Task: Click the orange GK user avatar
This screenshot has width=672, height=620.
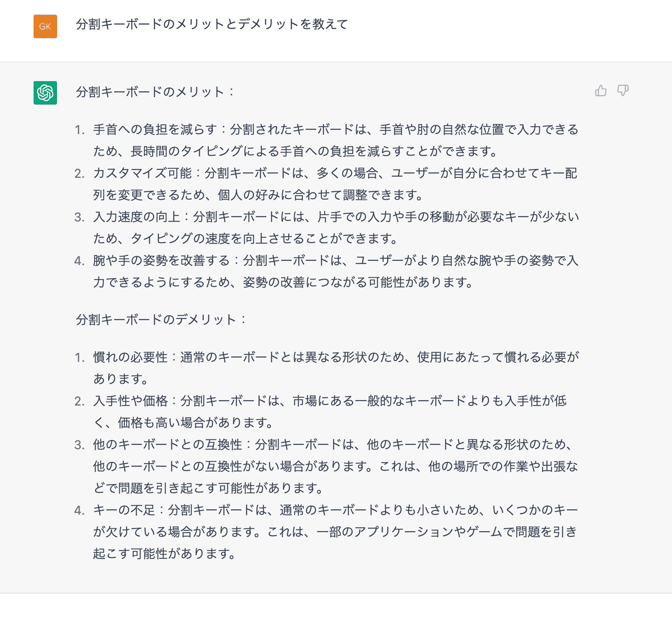Action: tap(45, 26)
